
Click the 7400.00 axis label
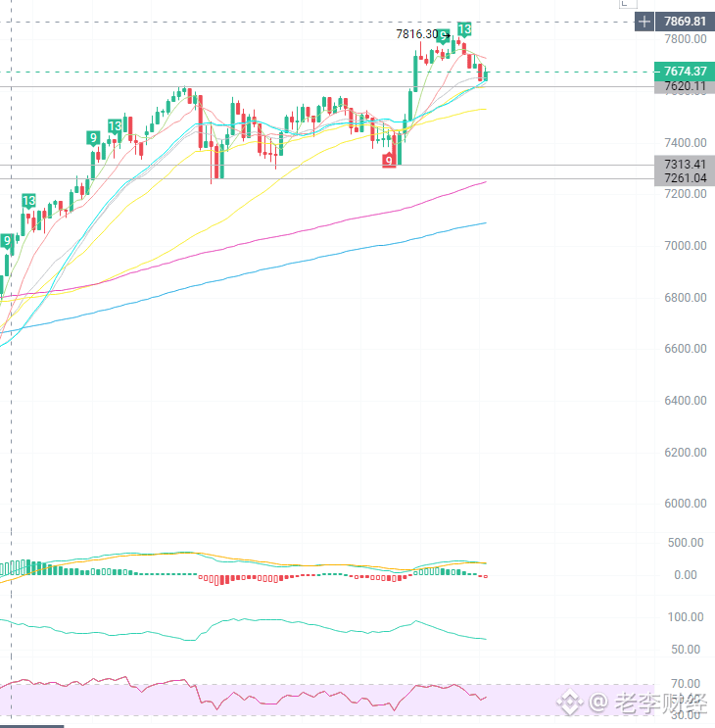(685, 143)
